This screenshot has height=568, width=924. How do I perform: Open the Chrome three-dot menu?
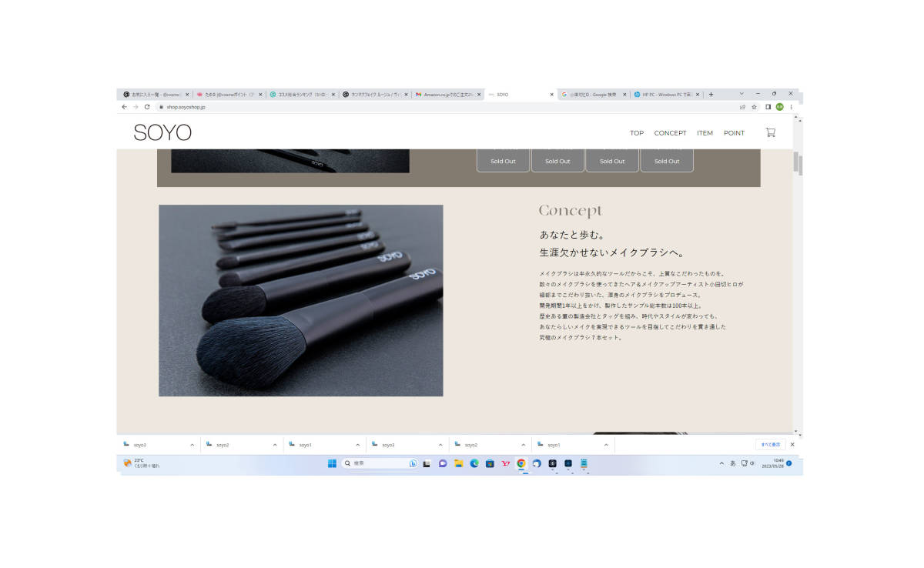(x=791, y=107)
